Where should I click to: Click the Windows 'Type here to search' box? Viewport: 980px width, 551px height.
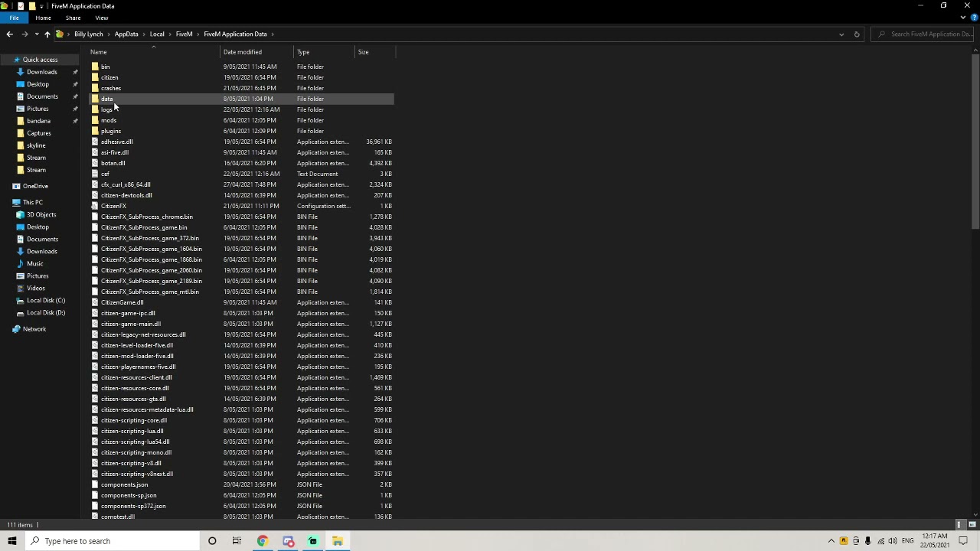point(111,541)
